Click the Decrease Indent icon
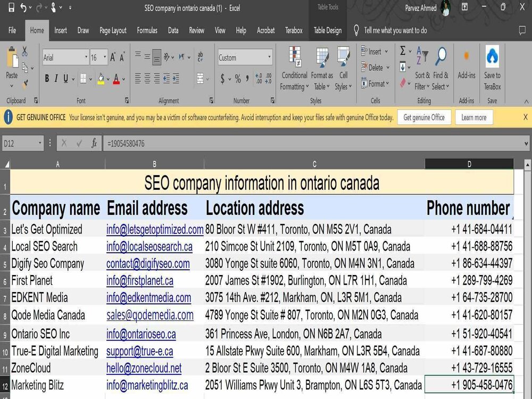Viewport: 532px width, 399px height. (166, 79)
